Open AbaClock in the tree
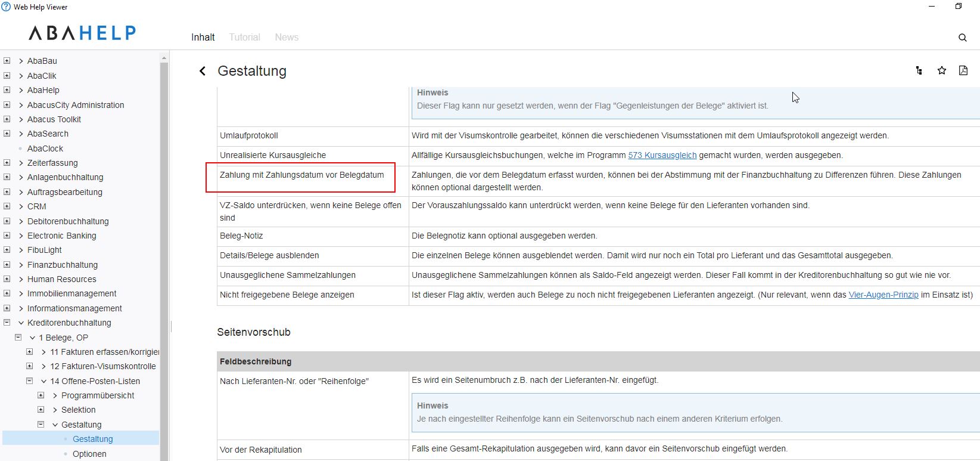Screen dimensions: 980x461 pos(45,148)
